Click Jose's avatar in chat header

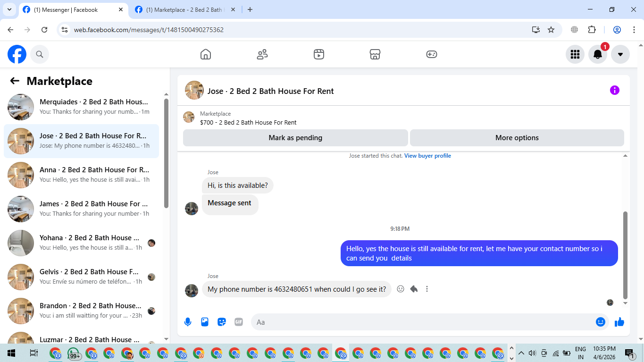[194, 90]
